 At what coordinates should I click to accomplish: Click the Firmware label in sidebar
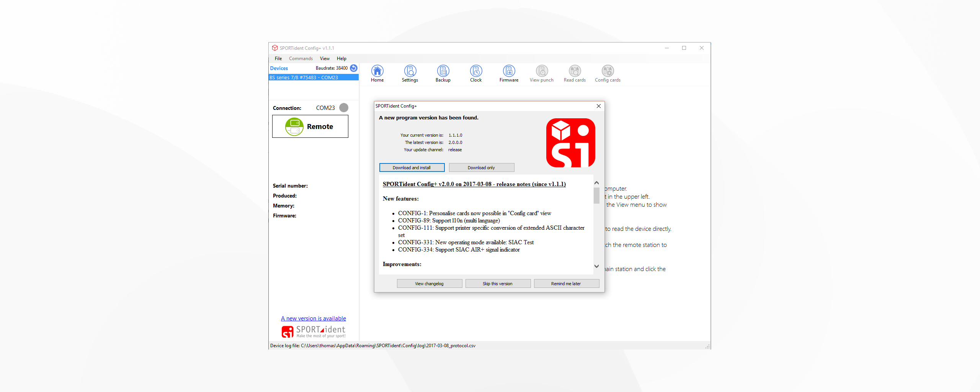coord(284,216)
